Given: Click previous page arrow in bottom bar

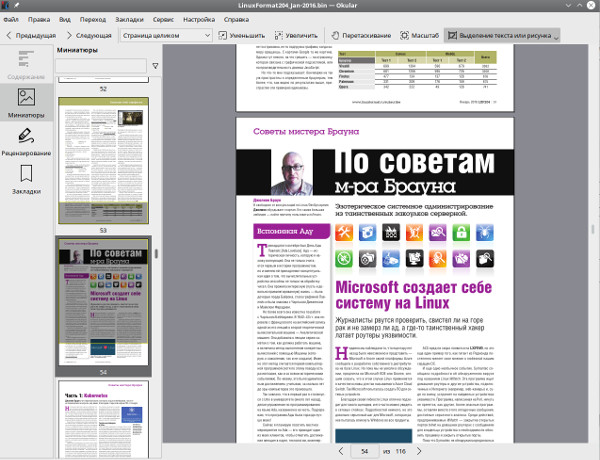Looking at the screenshot, I should pos(341,451).
